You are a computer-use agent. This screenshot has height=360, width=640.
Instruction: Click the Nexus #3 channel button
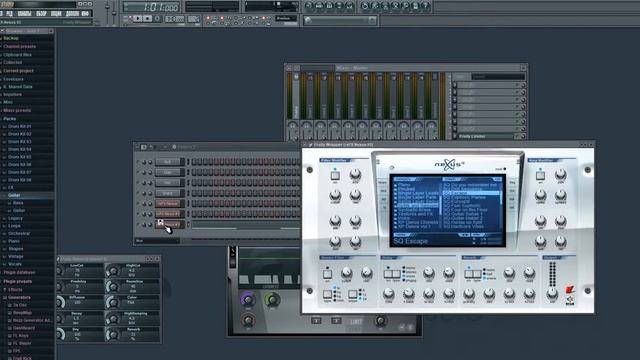[168, 224]
